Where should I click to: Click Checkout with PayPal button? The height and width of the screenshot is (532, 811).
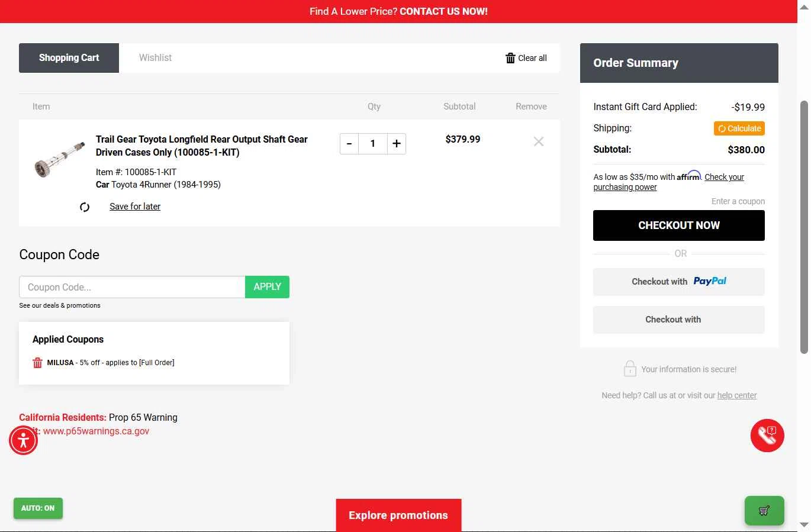point(679,282)
